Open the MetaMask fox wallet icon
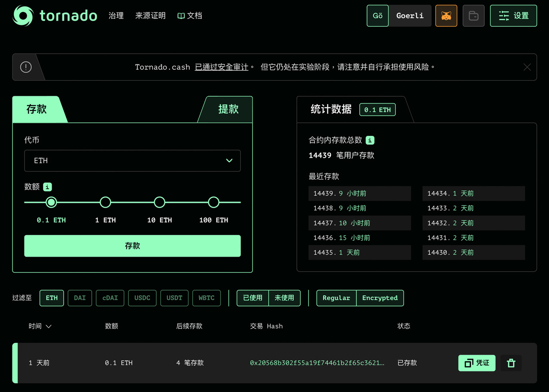 click(446, 16)
